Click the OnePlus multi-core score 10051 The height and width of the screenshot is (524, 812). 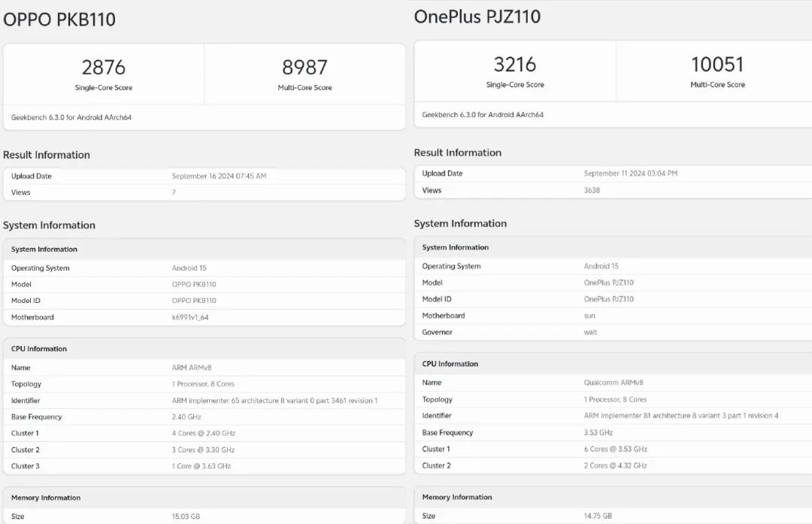click(717, 65)
